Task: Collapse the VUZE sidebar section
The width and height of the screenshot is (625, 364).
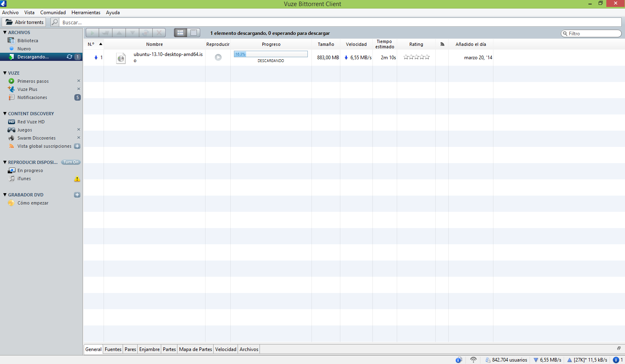Action: tap(5, 73)
